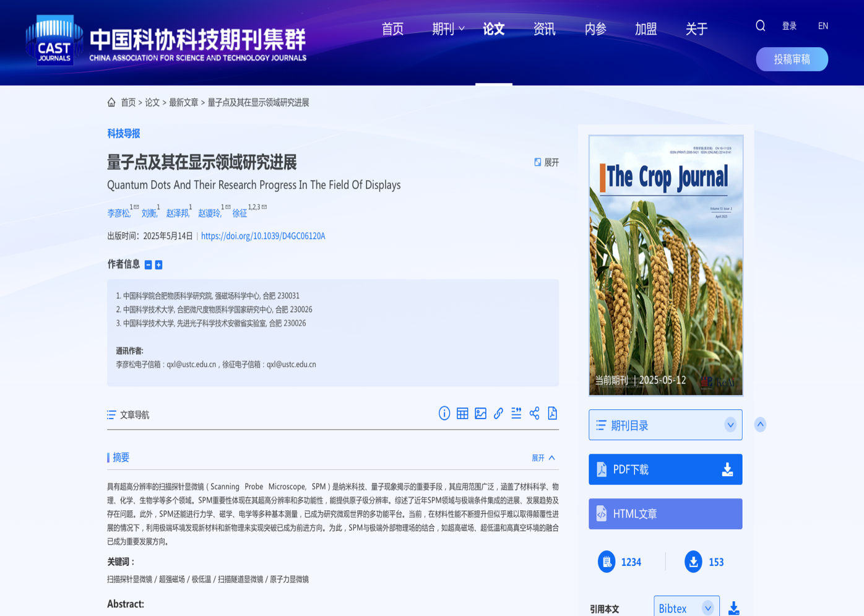Open 关于 in top navigation
This screenshot has height=616, width=864.
(x=696, y=29)
